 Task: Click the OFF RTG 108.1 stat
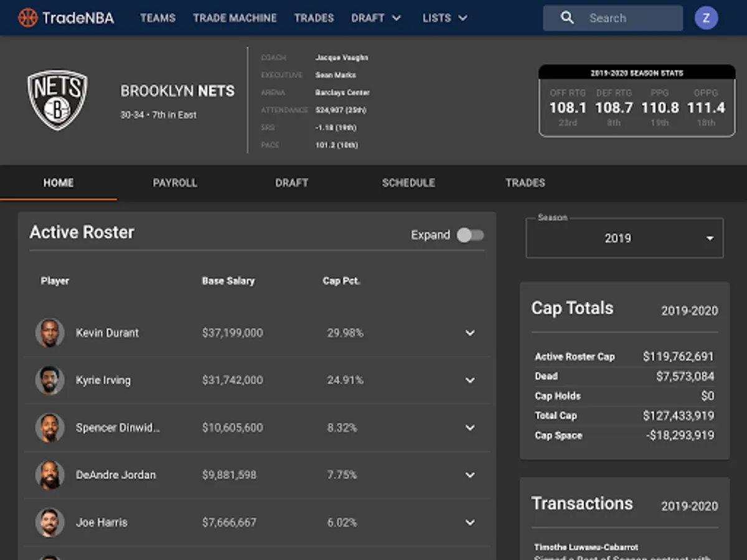[568, 107]
